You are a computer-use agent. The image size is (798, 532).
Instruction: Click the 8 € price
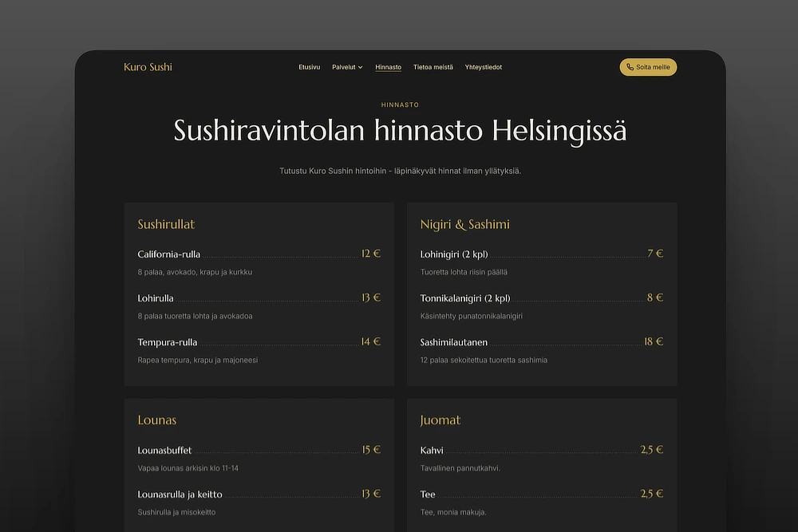pyautogui.click(x=655, y=298)
